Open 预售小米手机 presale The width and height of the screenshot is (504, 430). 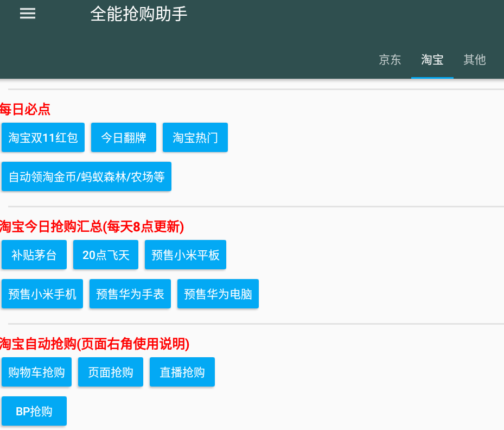coord(42,294)
